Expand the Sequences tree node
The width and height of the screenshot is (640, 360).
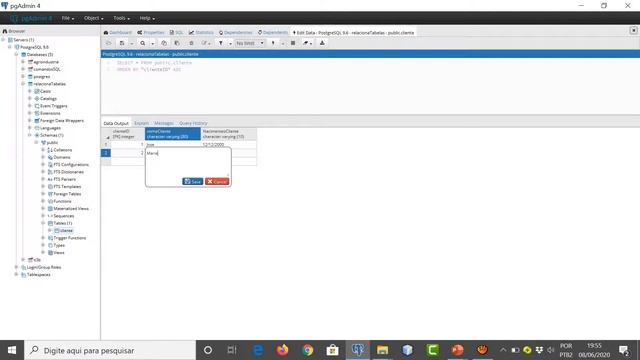point(43,216)
